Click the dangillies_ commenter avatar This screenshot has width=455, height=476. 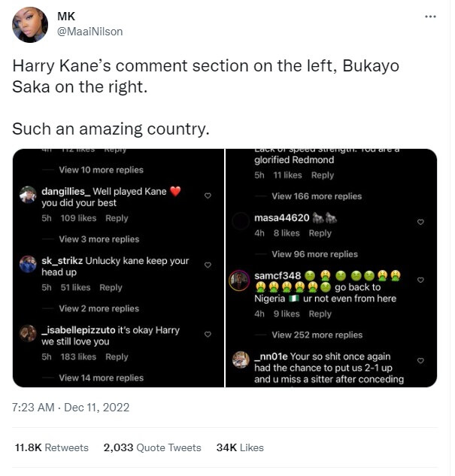point(28,194)
